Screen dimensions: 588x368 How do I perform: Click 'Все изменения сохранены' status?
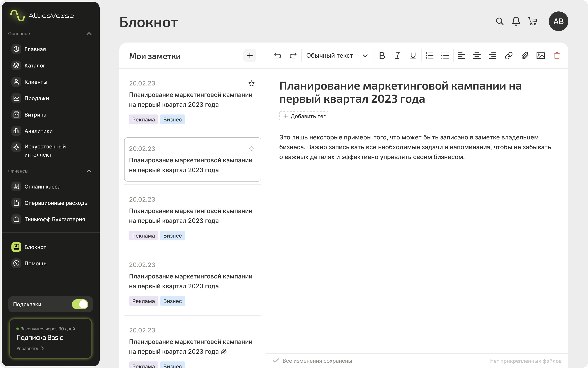312,361
